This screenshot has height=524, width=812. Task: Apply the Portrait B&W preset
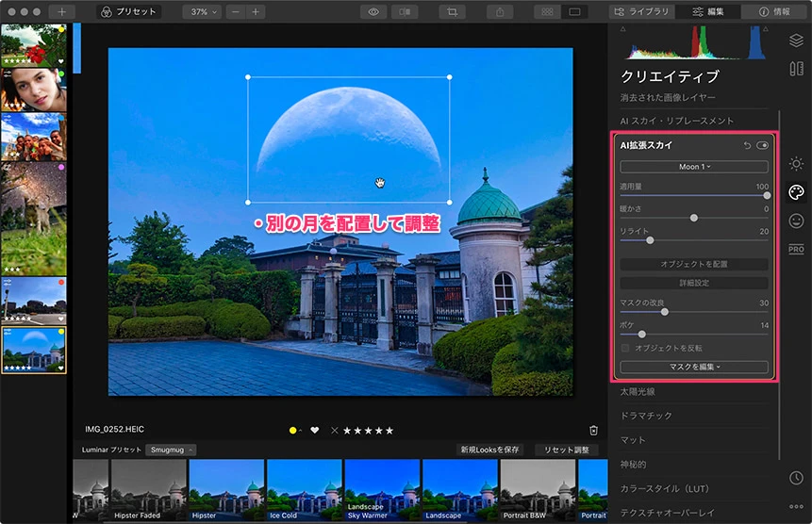[538, 490]
